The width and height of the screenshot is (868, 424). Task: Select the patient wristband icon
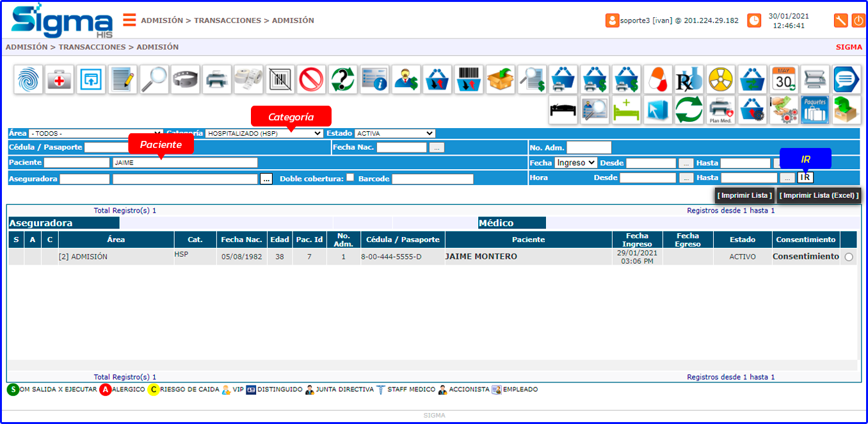click(185, 80)
